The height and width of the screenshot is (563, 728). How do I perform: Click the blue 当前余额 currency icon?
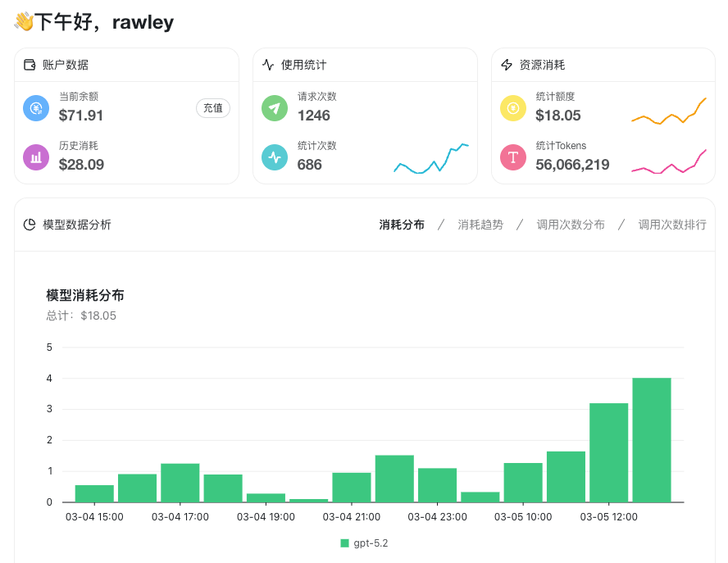coord(36,107)
